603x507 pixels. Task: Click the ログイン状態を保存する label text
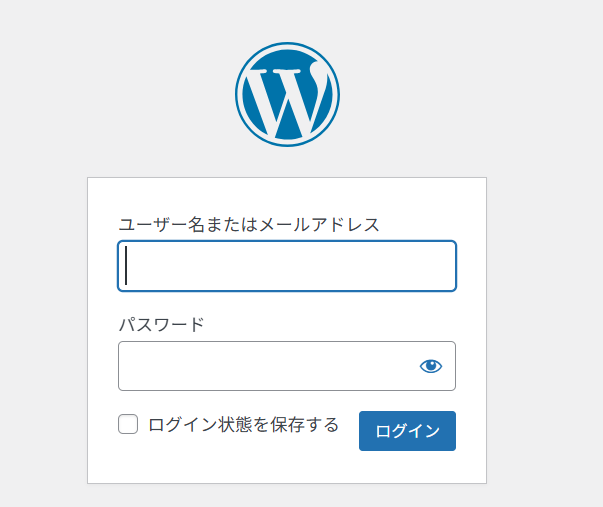pos(243,424)
